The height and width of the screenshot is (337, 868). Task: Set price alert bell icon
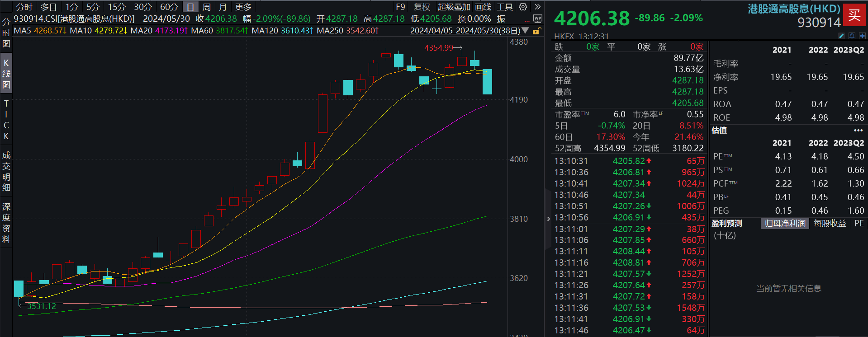tap(852, 36)
